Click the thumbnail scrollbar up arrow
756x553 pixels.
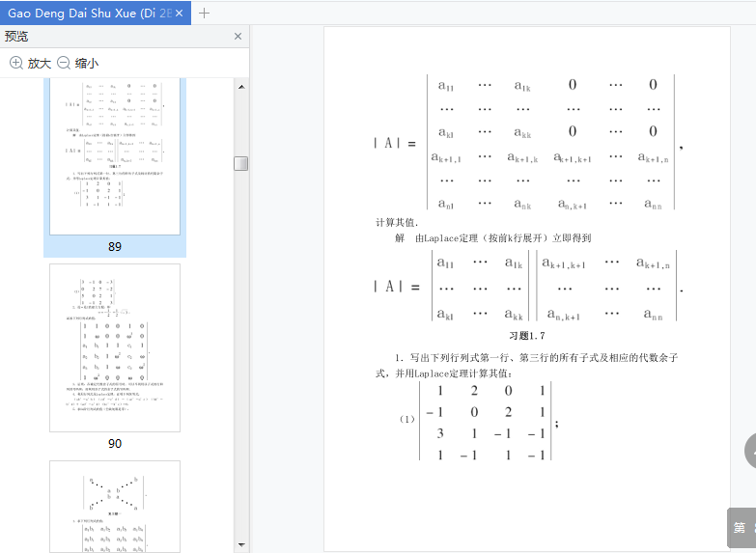coord(241,87)
